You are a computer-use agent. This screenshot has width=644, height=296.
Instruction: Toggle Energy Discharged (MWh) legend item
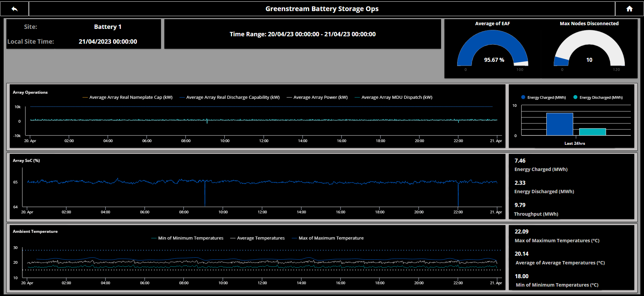598,97
